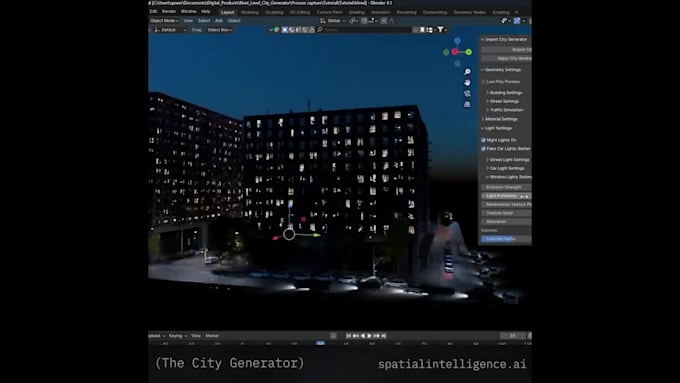The width and height of the screenshot is (680, 383).
Task: Click the blue Exterior Factor slider
Action: click(506, 239)
